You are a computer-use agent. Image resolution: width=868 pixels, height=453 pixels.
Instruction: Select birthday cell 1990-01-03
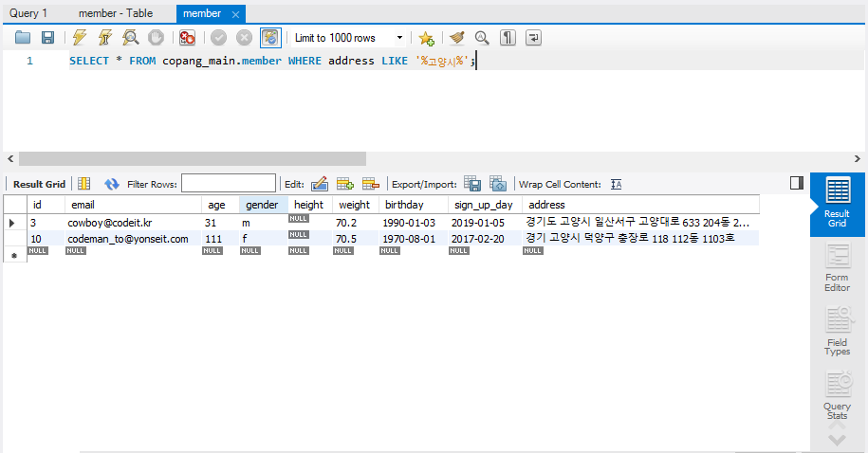point(414,223)
